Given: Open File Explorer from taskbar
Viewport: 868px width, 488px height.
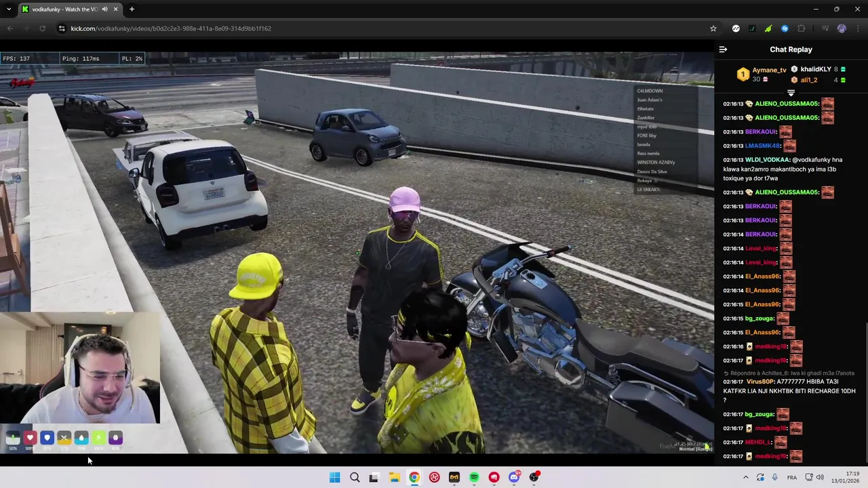Looking at the screenshot, I should point(394,478).
